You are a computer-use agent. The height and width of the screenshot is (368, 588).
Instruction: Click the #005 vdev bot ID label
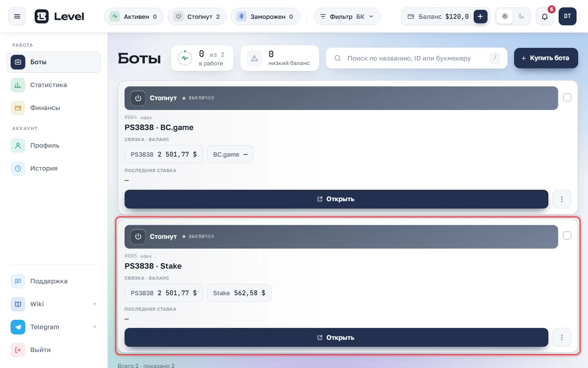138,256
